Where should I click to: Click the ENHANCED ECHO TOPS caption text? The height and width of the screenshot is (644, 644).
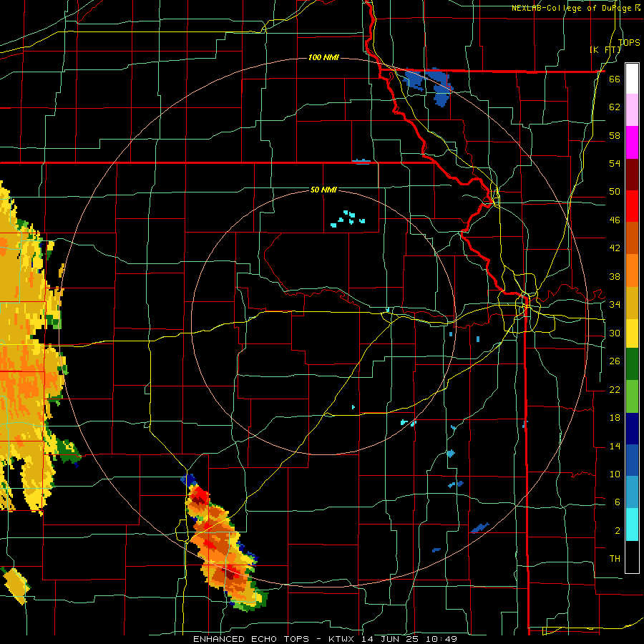(251, 639)
